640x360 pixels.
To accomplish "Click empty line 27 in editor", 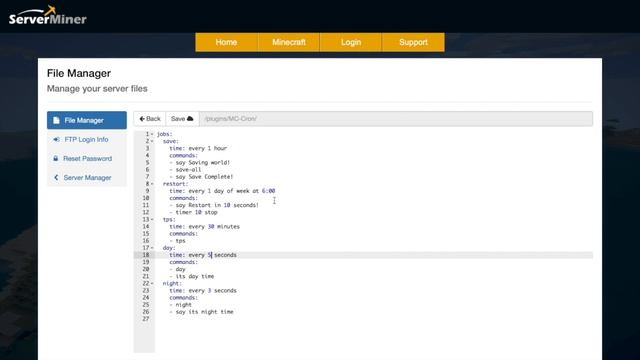I will tap(373, 319).
